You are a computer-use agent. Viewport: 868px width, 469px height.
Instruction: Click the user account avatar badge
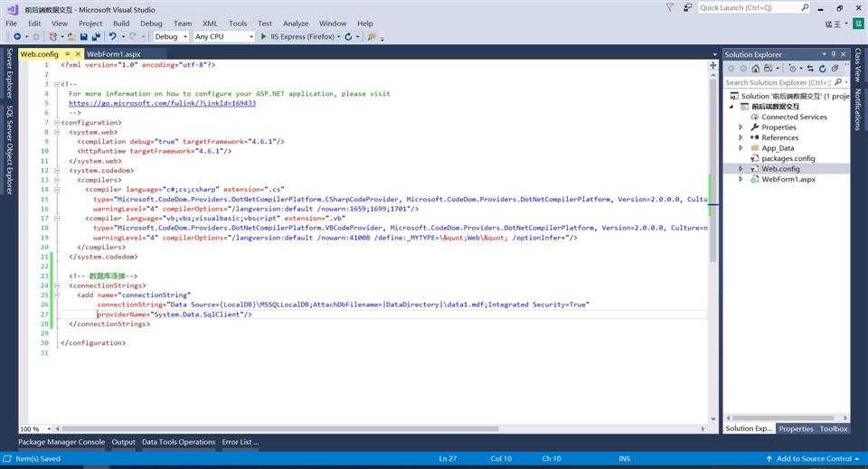pos(859,23)
